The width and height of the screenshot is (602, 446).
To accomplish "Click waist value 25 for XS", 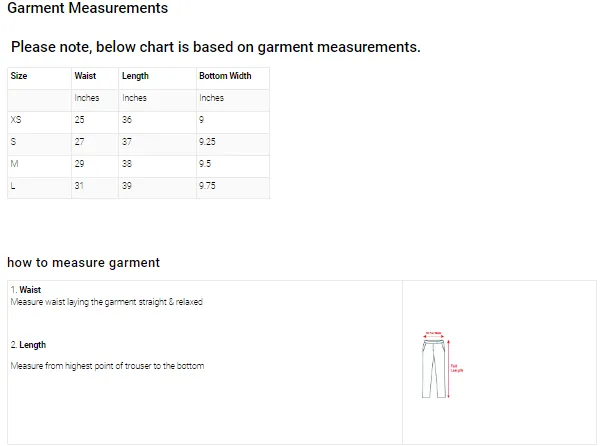I will pos(80,120).
